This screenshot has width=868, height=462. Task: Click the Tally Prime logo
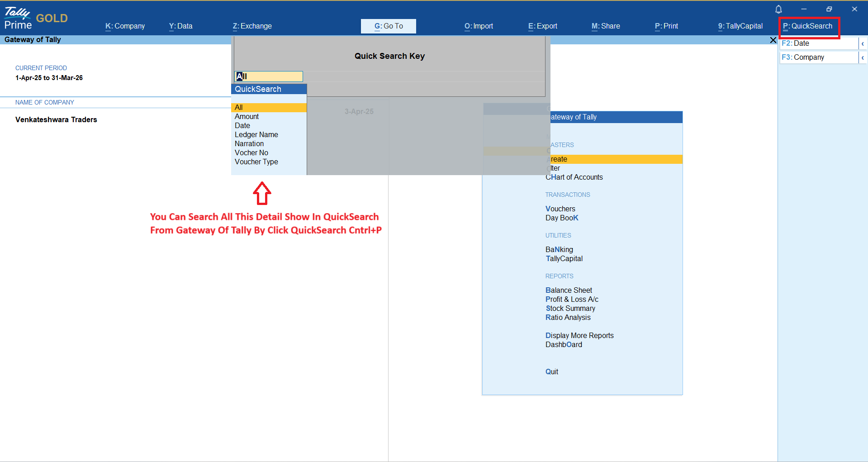18,19
